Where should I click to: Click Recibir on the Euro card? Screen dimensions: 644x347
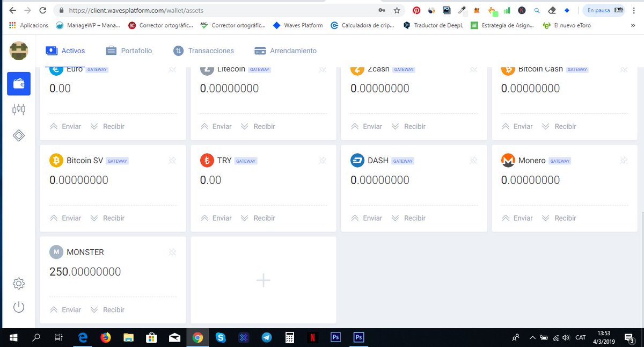[x=107, y=126]
